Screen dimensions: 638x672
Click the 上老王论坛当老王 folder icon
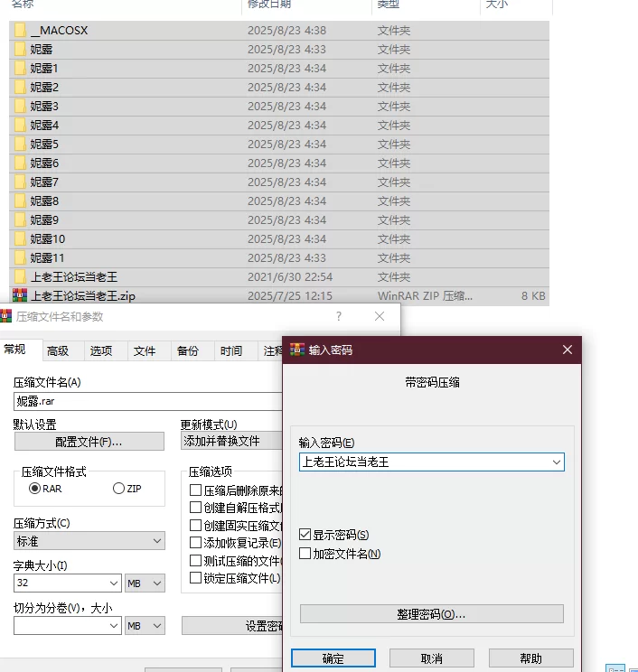[20, 277]
